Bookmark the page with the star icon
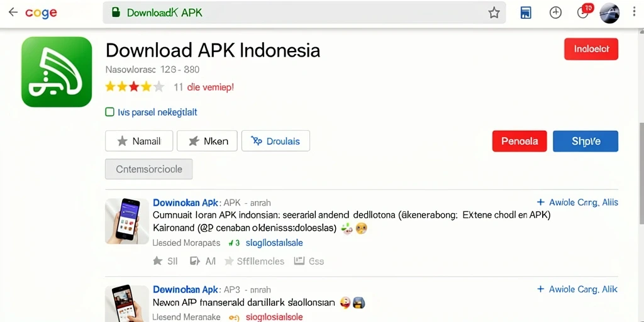 click(x=494, y=13)
